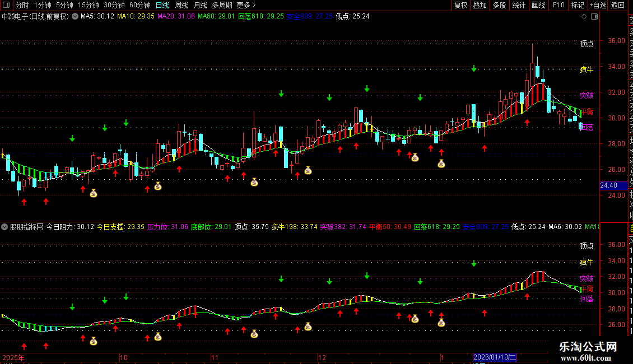Click the month 11 marker on time axis
Image resolution: width=633 pixels, height=364 pixels.
(x=215, y=357)
